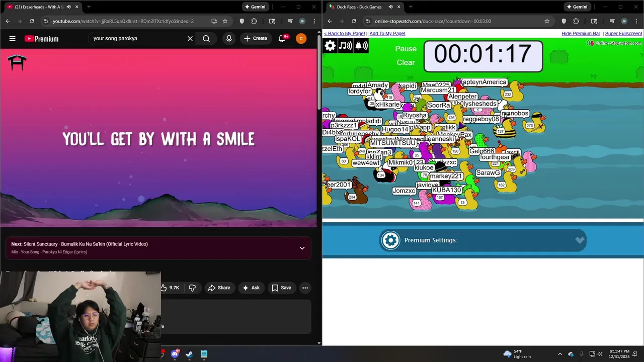Open the YouTube Create menu
The width and height of the screenshot is (644, 362).
(256, 38)
